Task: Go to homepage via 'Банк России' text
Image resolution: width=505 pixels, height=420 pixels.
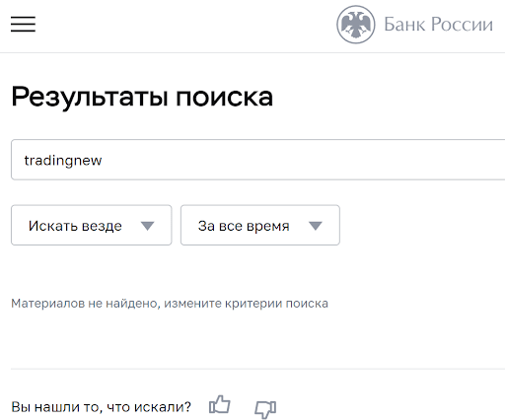Action: tap(438, 25)
